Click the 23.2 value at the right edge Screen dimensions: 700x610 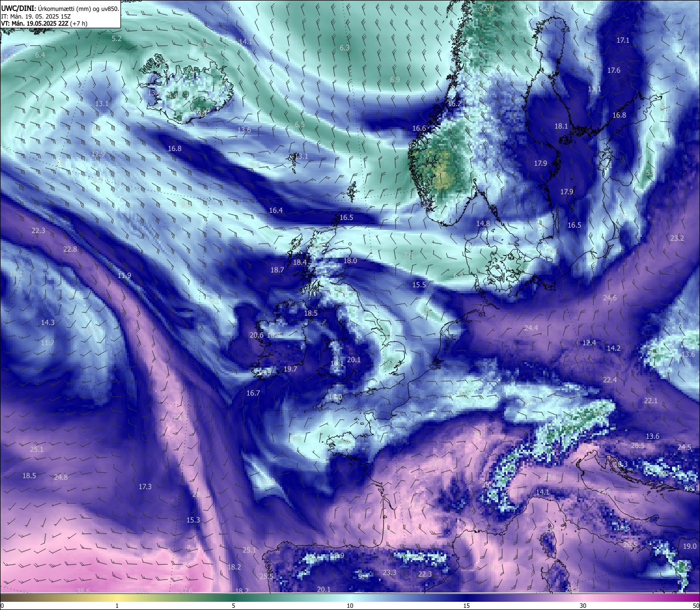[x=677, y=238]
